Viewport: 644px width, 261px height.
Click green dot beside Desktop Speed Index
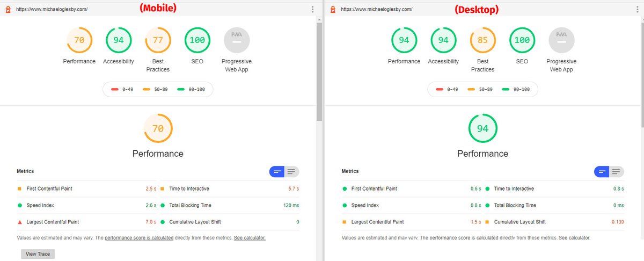coord(344,205)
